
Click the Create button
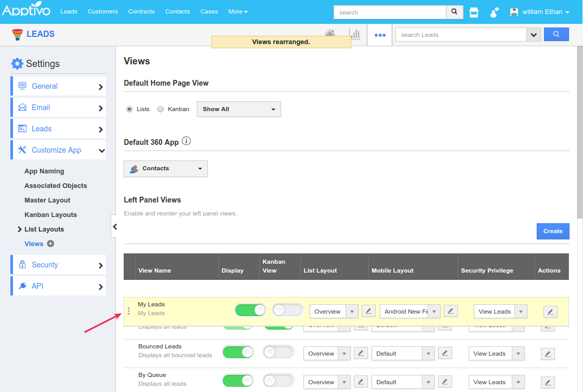(552, 231)
